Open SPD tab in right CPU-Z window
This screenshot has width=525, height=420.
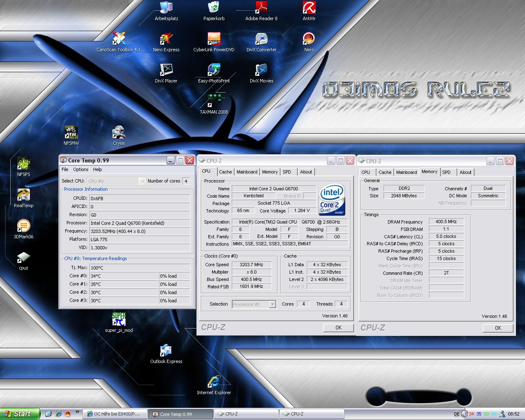point(447,172)
